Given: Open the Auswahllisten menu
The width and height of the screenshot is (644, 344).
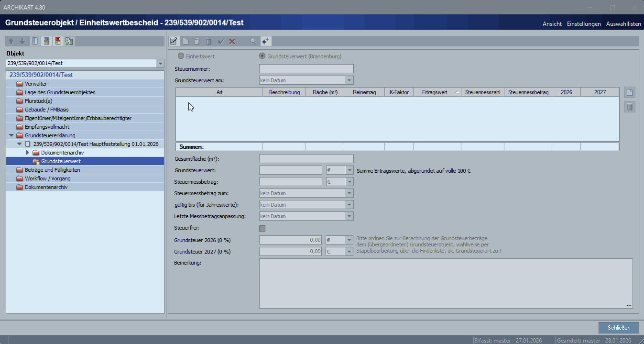Looking at the screenshot, I should [x=623, y=24].
